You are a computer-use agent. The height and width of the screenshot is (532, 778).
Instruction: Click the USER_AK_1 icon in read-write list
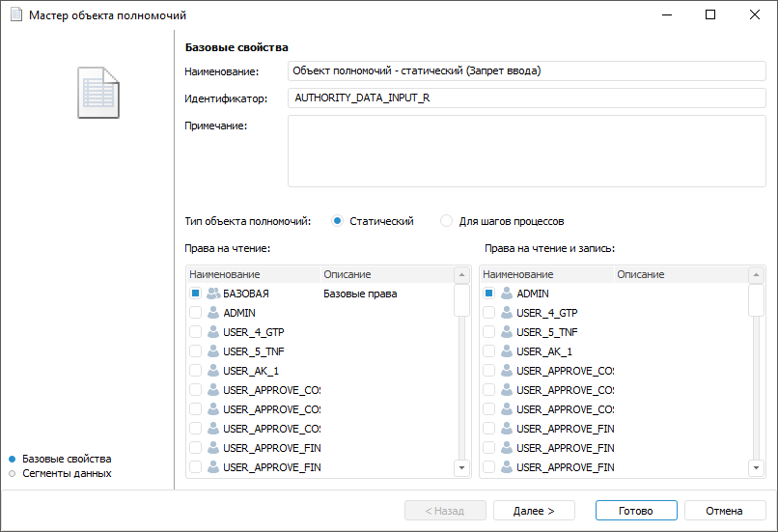click(x=506, y=351)
